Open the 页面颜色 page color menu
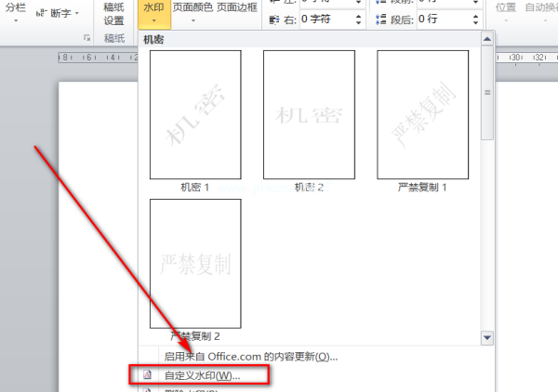 pos(193,8)
